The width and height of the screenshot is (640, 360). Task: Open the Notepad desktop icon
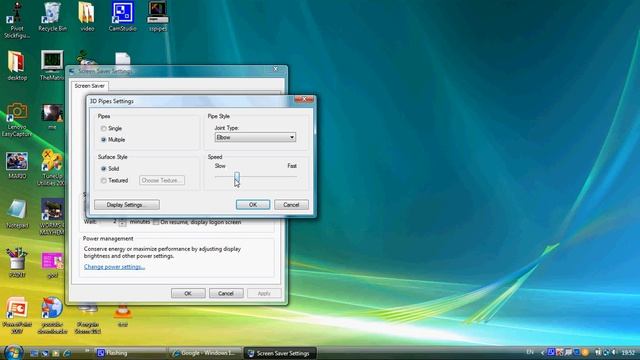coord(17,214)
